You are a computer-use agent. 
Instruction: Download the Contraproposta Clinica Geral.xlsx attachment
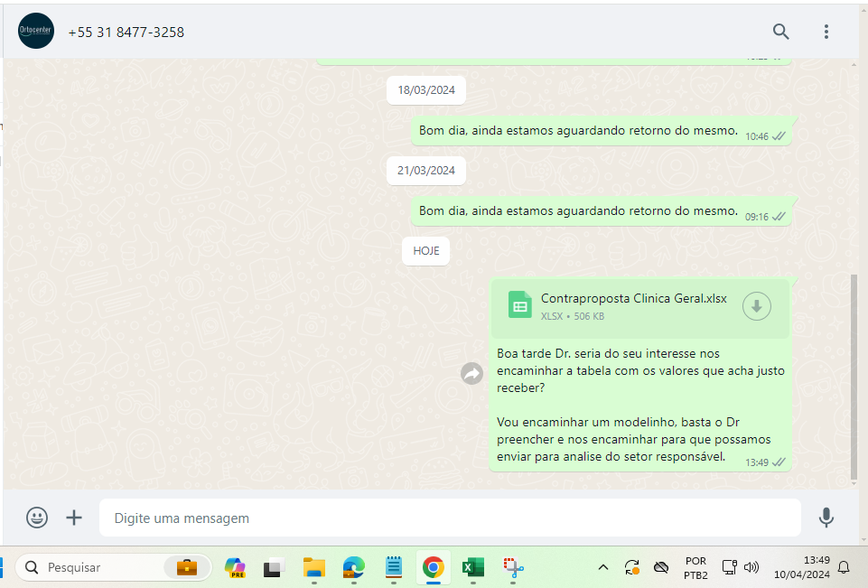(756, 306)
